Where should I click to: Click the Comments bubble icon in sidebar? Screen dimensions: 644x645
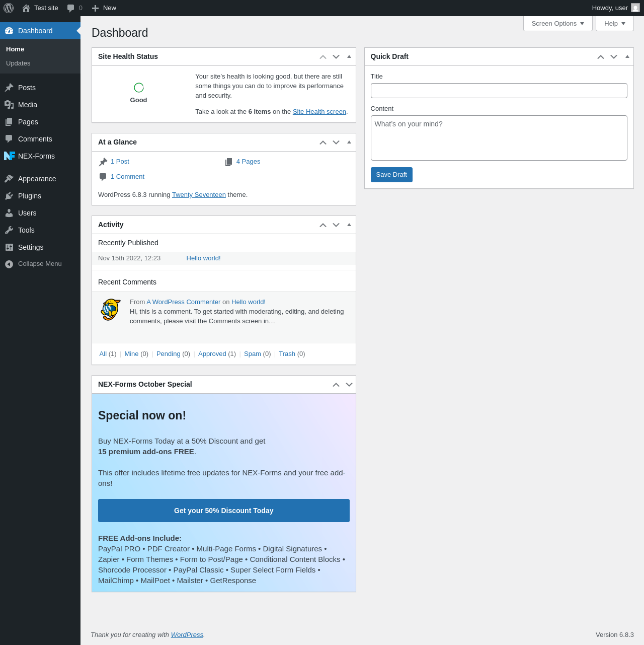point(9,139)
